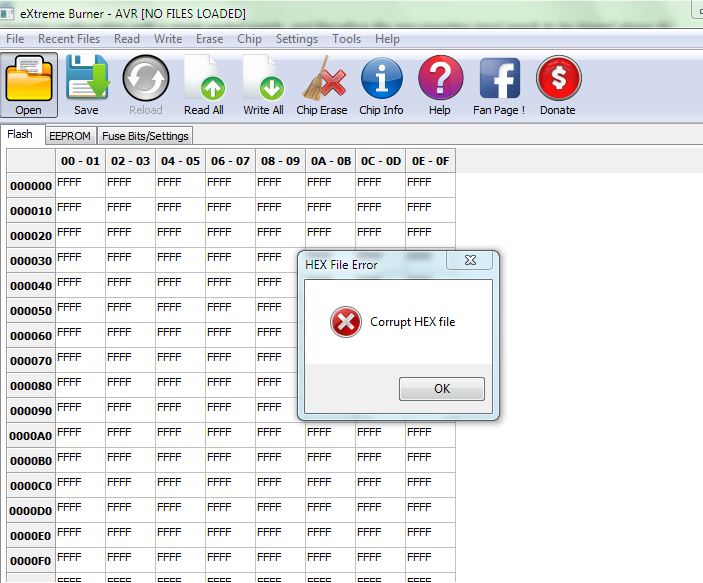
Task: Select row address 000070
Action: tap(31, 361)
